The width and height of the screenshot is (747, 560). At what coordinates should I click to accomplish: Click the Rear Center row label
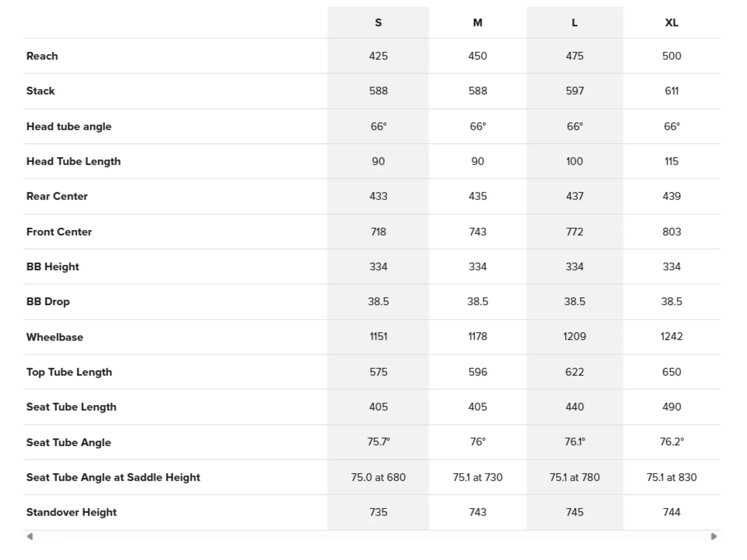tap(57, 196)
